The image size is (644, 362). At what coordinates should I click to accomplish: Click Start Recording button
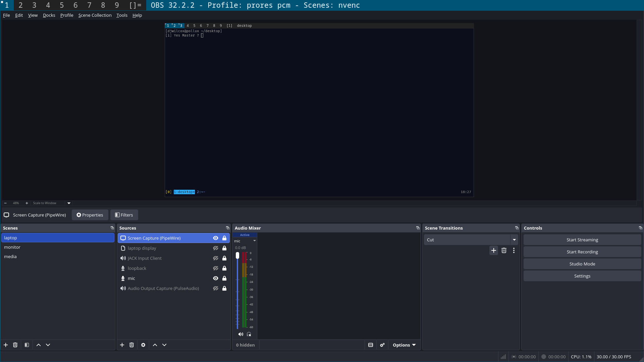(x=582, y=252)
